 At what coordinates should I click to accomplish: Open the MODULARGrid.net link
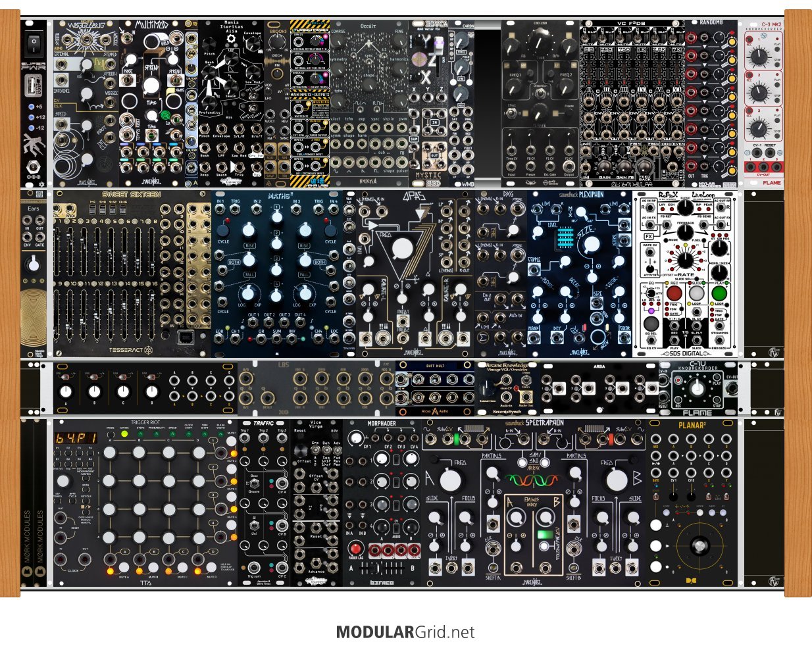click(405, 632)
